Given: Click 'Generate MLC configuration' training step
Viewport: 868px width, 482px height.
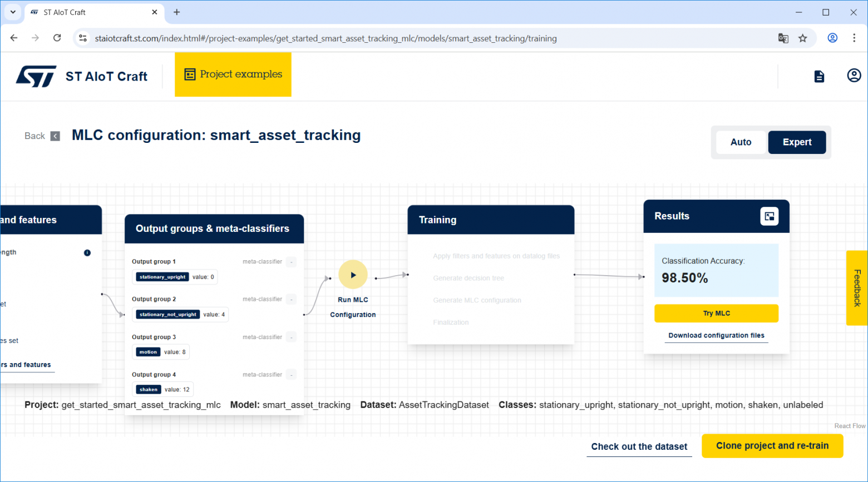Looking at the screenshot, I should [x=477, y=300].
